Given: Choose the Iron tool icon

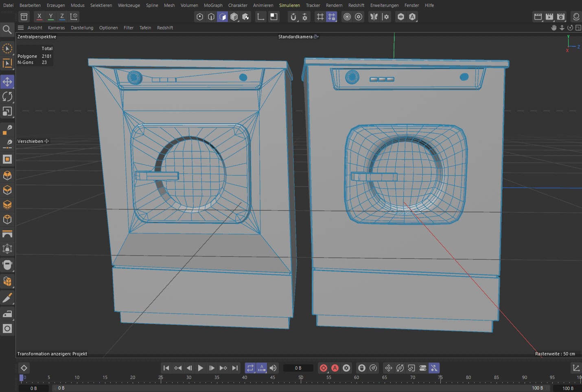Looking at the screenshot, I should pos(7,313).
